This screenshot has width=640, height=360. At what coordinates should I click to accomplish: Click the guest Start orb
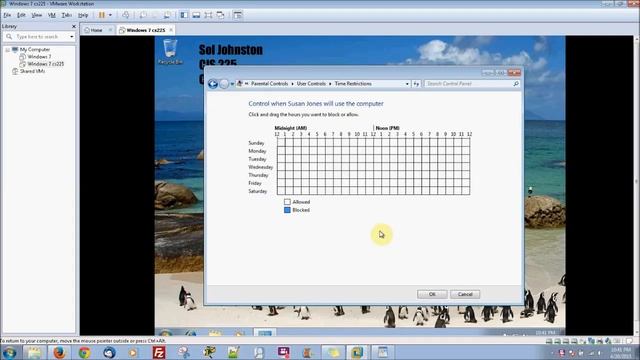coord(166,333)
